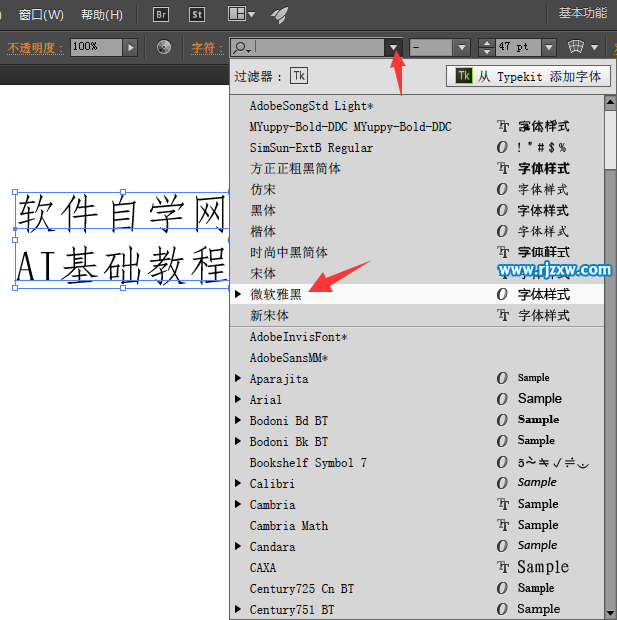
Task: Click the GPU performance rocket icon
Action: click(279, 15)
